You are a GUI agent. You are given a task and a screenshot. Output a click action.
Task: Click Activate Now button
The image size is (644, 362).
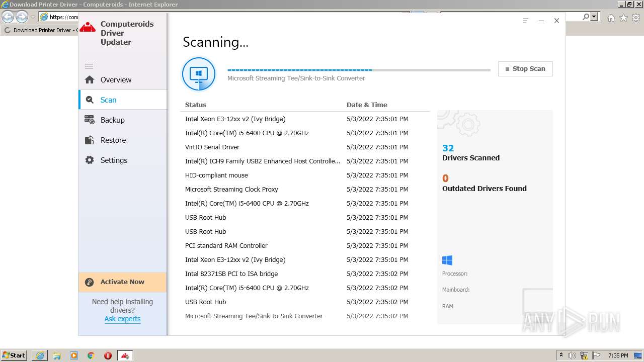click(122, 282)
